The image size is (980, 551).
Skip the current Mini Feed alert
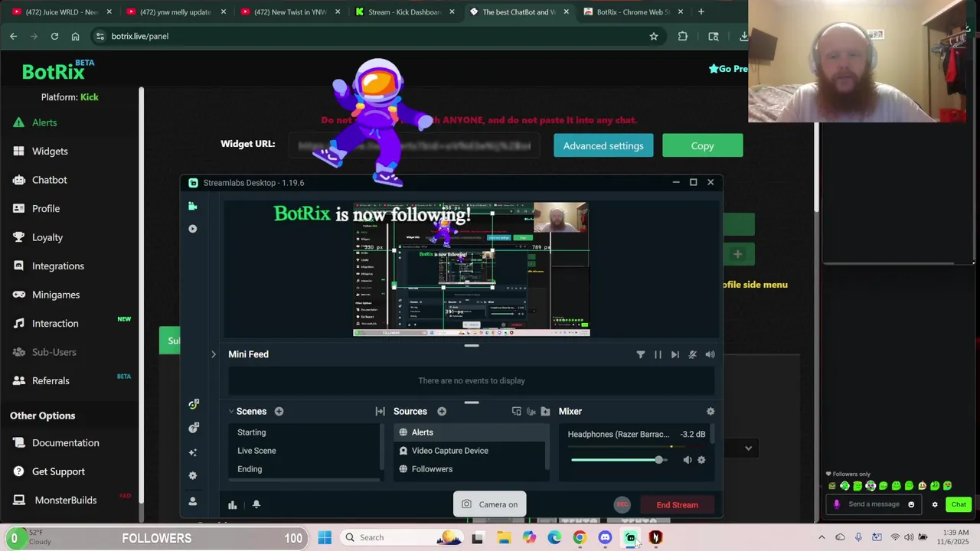(x=675, y=354)
